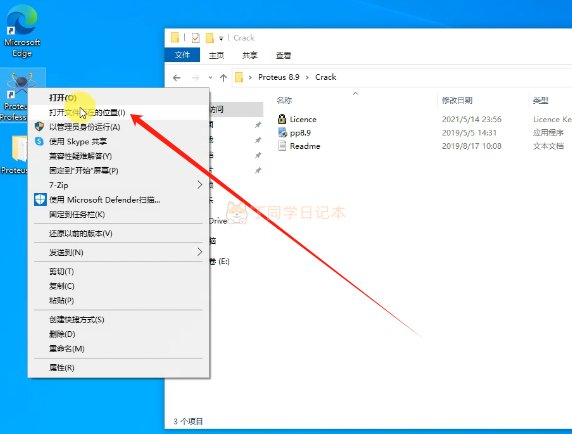Expand the 发送到(N) submenu

(119, 252)
